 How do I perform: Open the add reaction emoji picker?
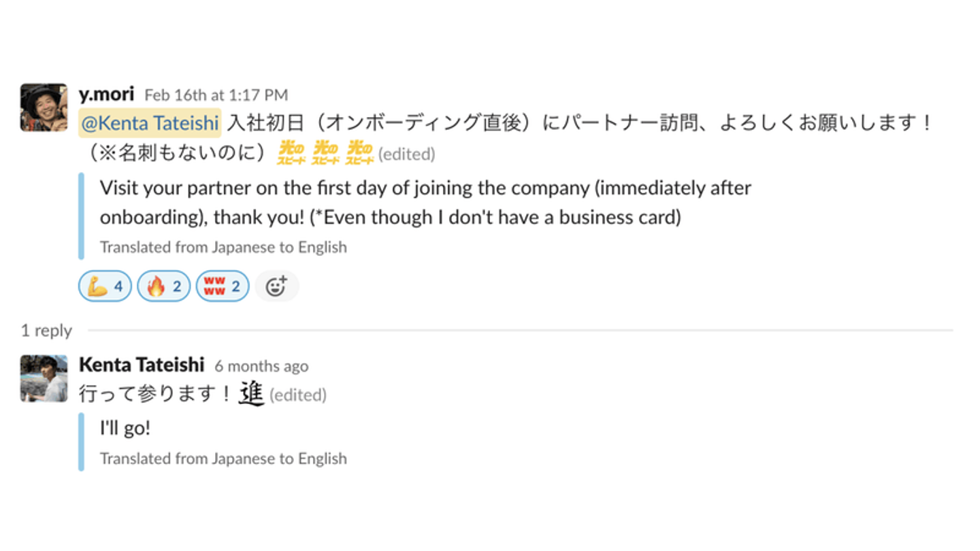276,286
